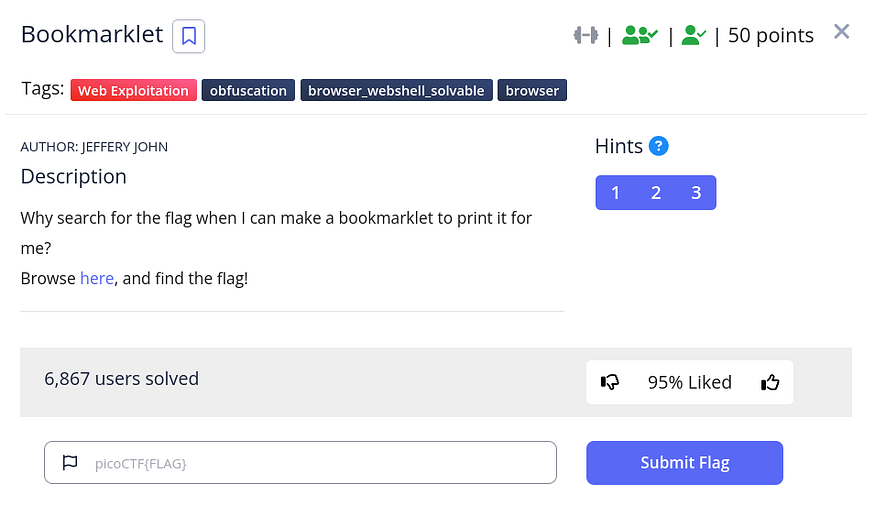Close the Bookmarklet challenge dialog
This screenshot has height=519, width=875.
pos(842,32)
